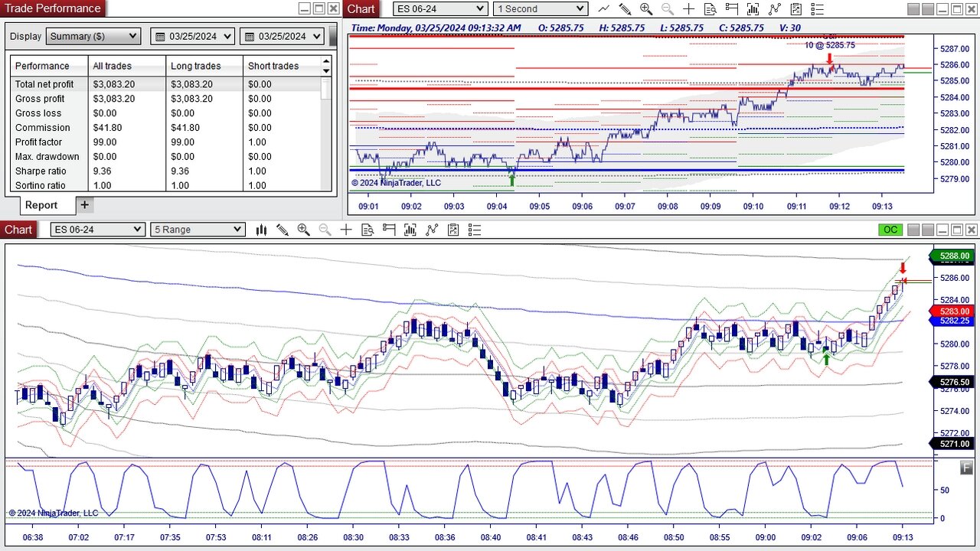Click the black 5276.50 price marker
The width and height of the screenshot is (980, 551).
952,382
